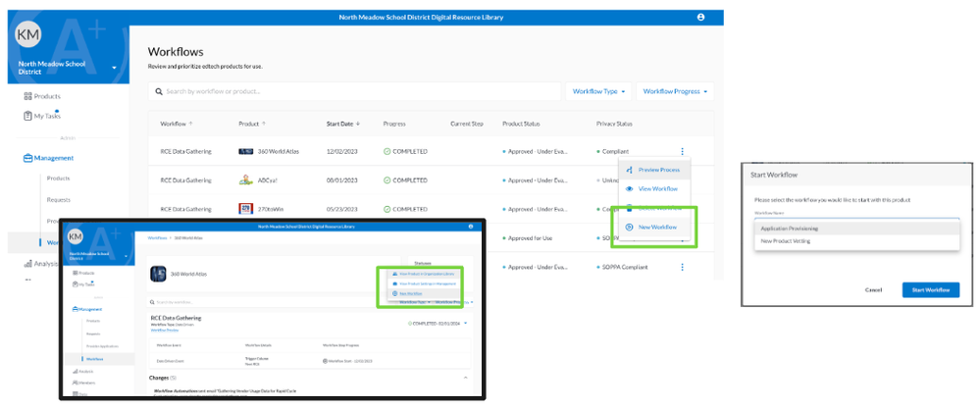Expand the North Meadow School District selector
Image resolution: width=980 pixels, height=410 pixels.
(x=115, y=69)
